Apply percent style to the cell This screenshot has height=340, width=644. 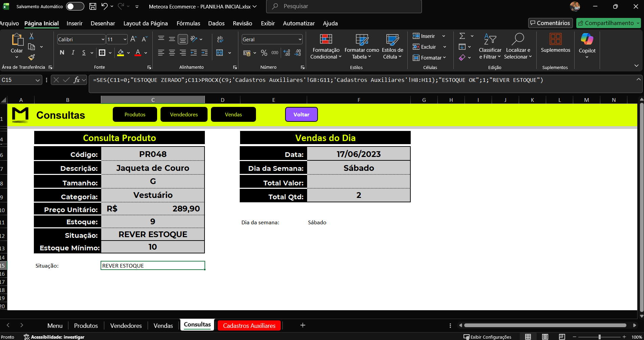(x=264, y=53)
